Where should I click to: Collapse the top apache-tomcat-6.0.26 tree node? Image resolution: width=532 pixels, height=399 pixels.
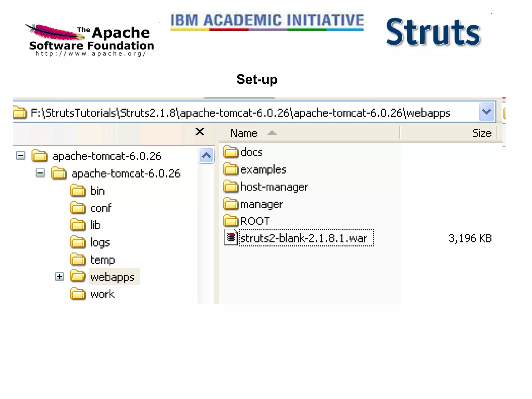21,156
